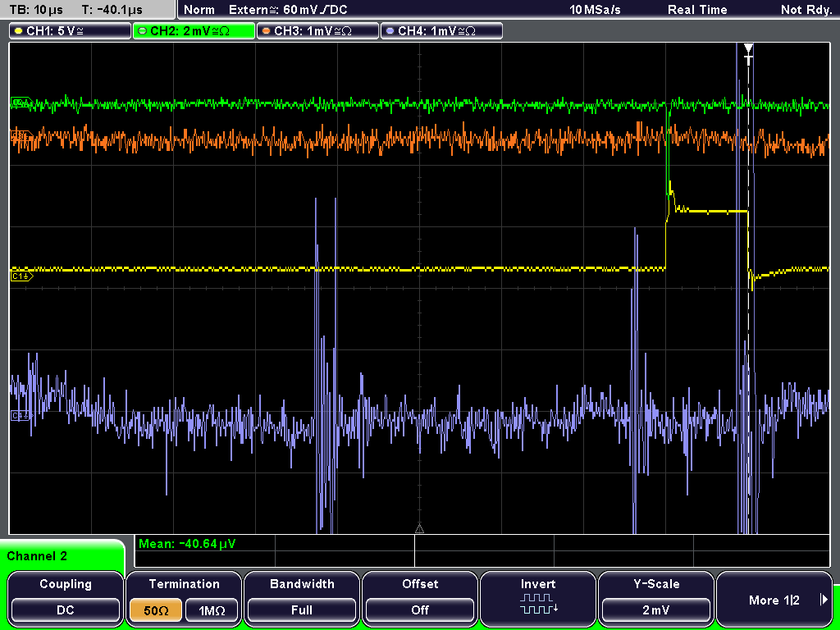Screen dimensions: 840x630
Task: Click the T: -40.1 µs trigger time readout
Action: pos(112,10)
